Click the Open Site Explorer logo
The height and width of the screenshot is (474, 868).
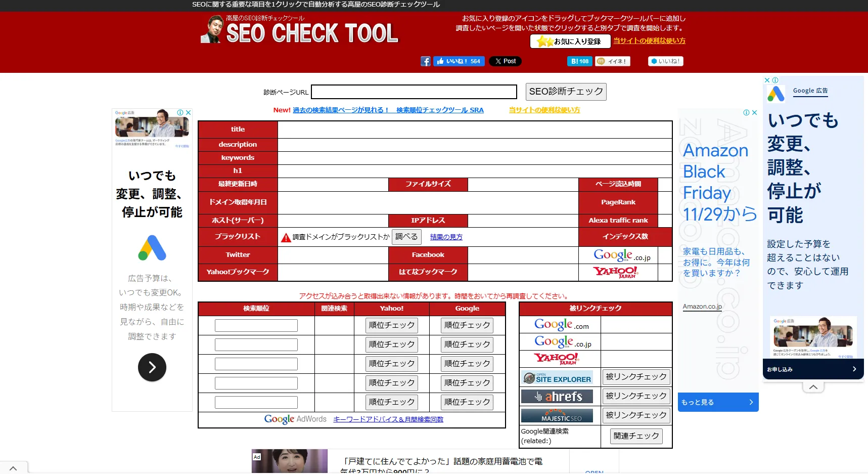557,377
